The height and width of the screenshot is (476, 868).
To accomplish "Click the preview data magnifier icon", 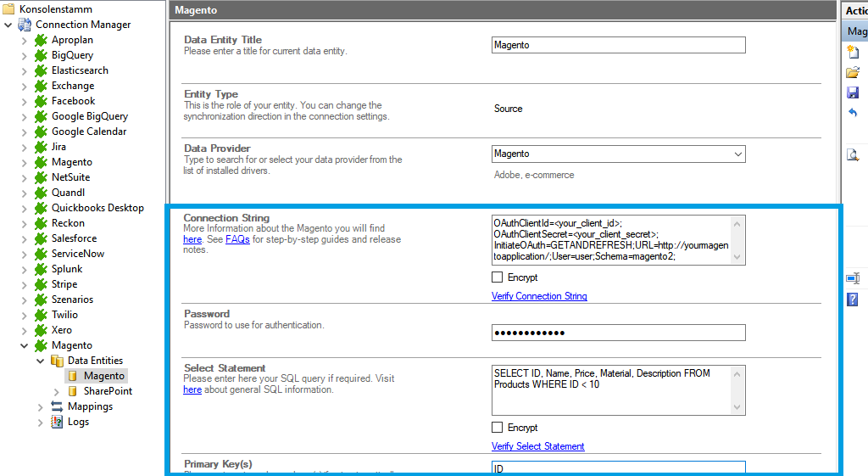I will pos(853,154).
